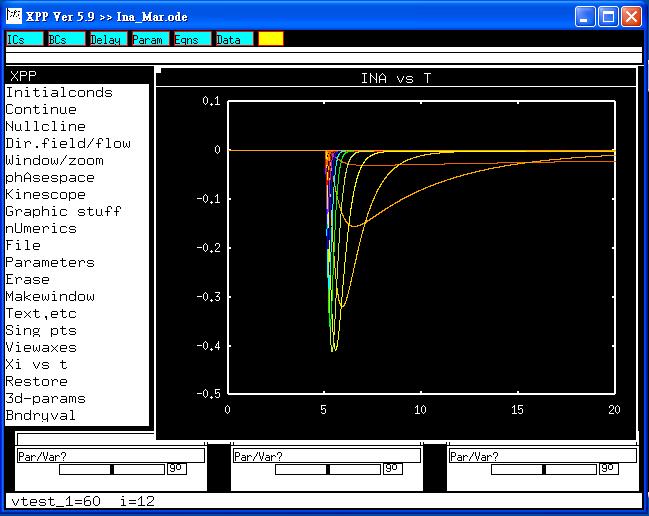Click the first parameter slider handle
This screenshot has width=649, height=516.
(112, 469)
